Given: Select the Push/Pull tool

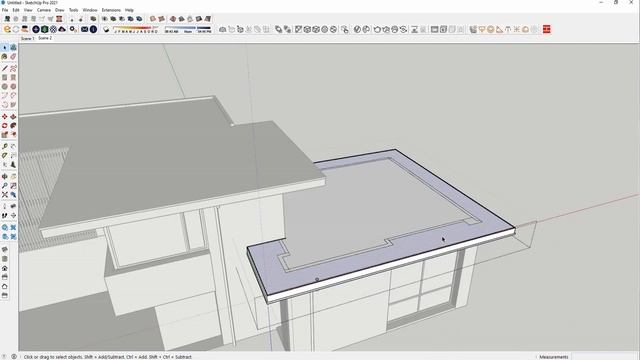Looking at the screenshot, I should coord(13,117).
